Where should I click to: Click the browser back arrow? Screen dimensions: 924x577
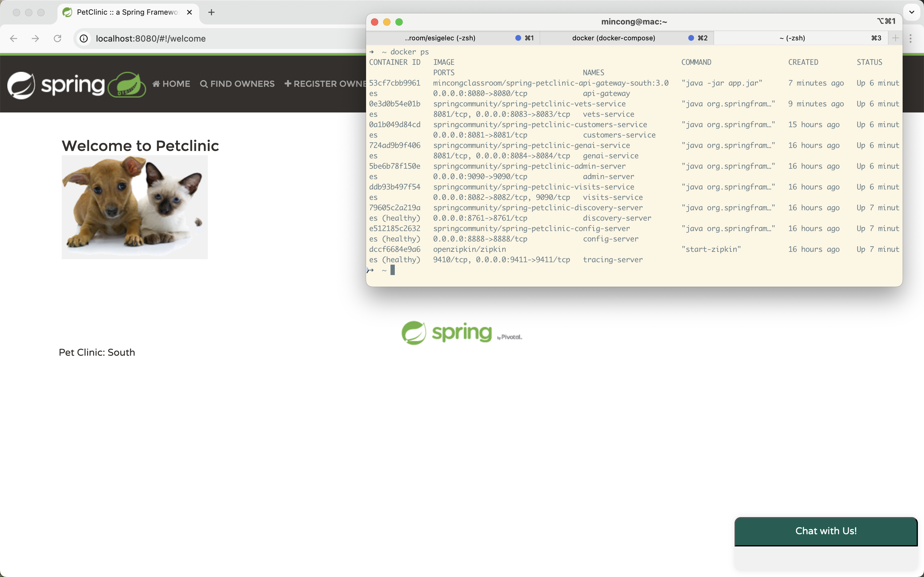[x=14, y=39]
